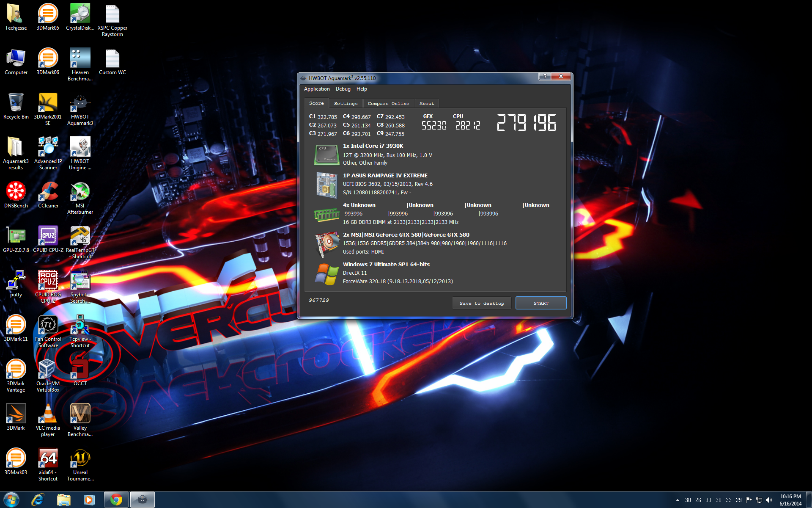812x508 pixels.
Task: Launch Unreal Tournament shortcut
Action: (80, 464)
